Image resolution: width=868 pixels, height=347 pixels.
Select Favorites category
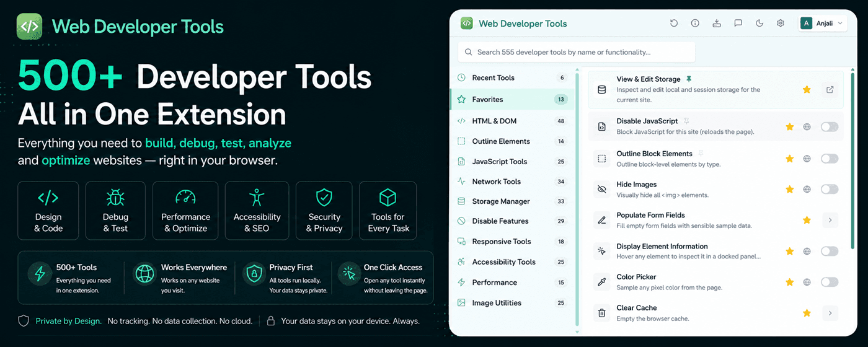click(512, 99)
